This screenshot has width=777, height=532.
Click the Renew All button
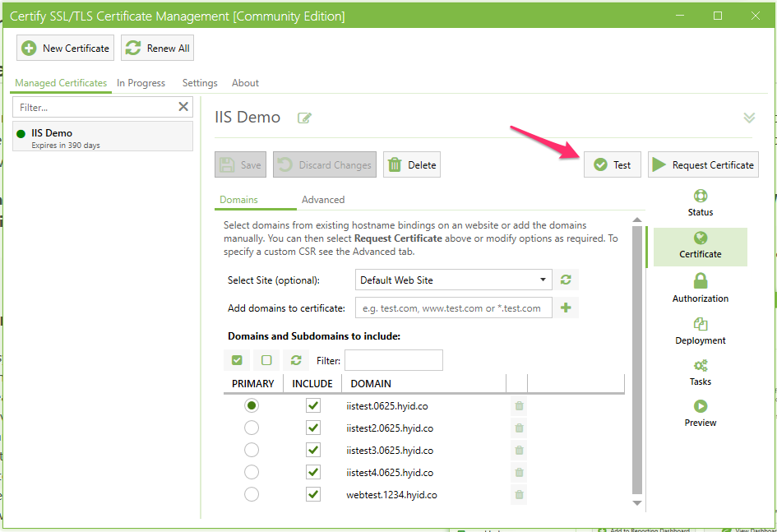(x=157, y=48)
